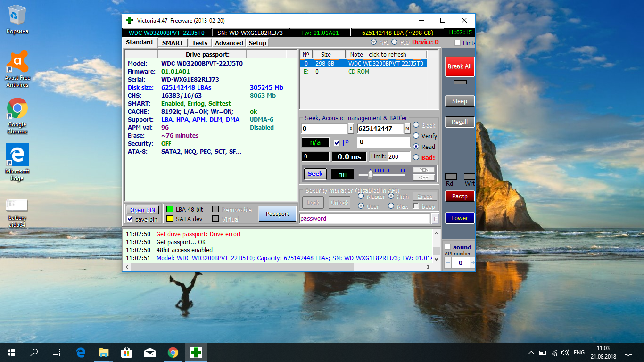Click the F button beside password
Screen dimensions: 644x362
tap(435, 219)
